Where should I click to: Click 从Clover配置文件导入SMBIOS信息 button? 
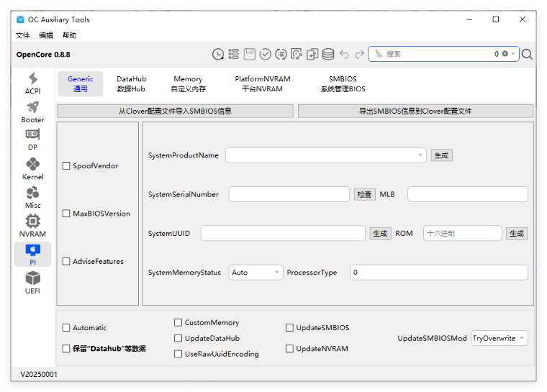coord(175,111)
